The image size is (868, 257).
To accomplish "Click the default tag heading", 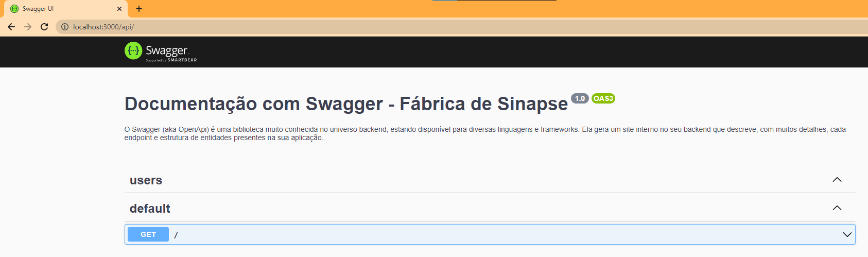I will [x=150, y=209].
